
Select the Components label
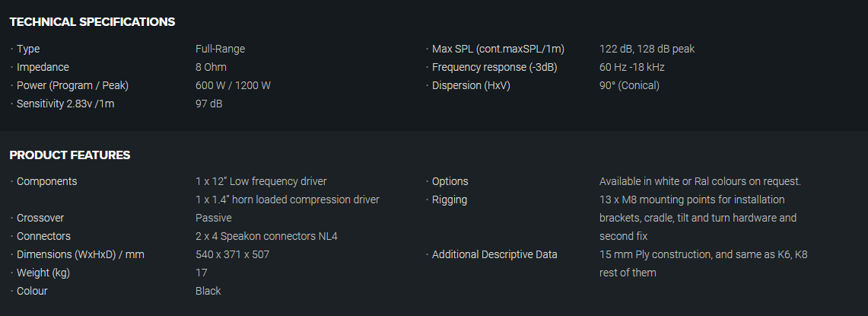click(x=46, y=181)
